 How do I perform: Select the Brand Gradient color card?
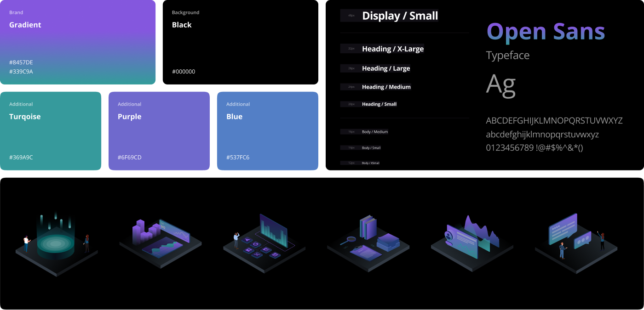[x=78, y=42]
